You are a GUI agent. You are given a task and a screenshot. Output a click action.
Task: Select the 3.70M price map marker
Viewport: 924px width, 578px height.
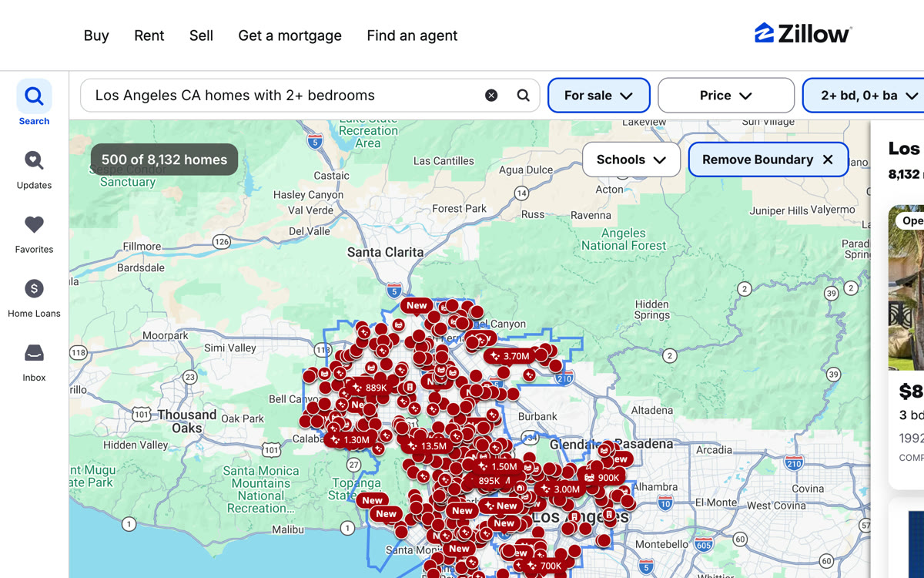point(508,356)
